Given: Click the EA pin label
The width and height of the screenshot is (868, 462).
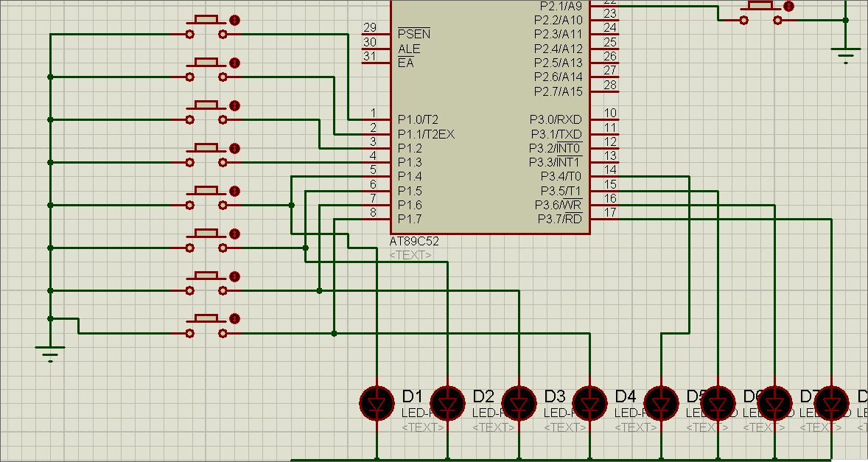Looking at the screenshot, I should [x=406, y=63].
